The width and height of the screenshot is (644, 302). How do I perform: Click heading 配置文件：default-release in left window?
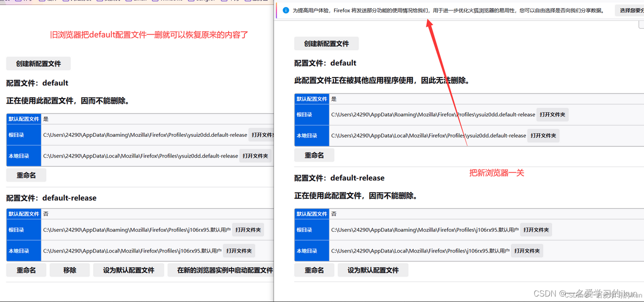(x=51, y=198)
